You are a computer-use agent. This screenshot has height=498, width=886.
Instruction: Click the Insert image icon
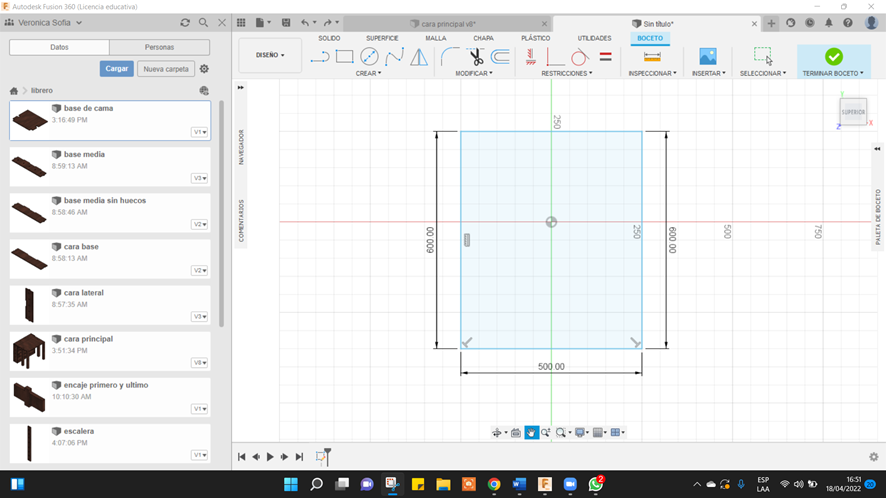pyautogui.click(x=707, y=57)
